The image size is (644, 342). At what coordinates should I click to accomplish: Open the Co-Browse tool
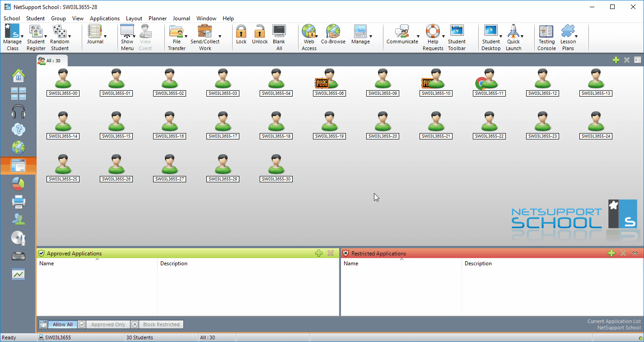point(333,35)
